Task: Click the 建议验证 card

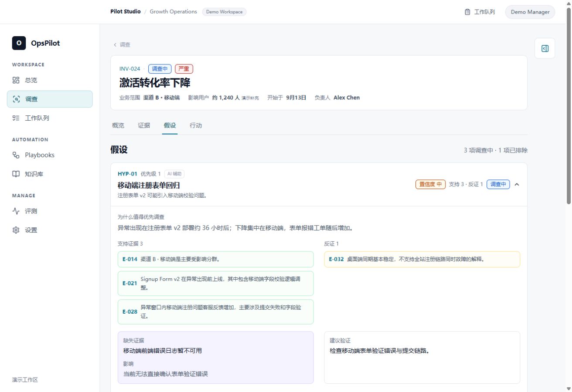Action: click(x=422, y=358)
